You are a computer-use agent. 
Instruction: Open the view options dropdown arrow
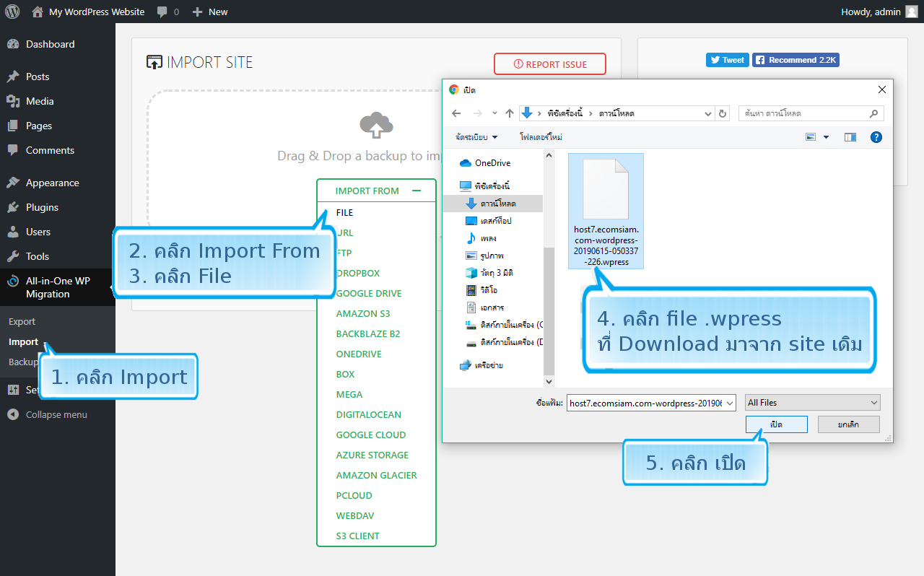[827, 137]
